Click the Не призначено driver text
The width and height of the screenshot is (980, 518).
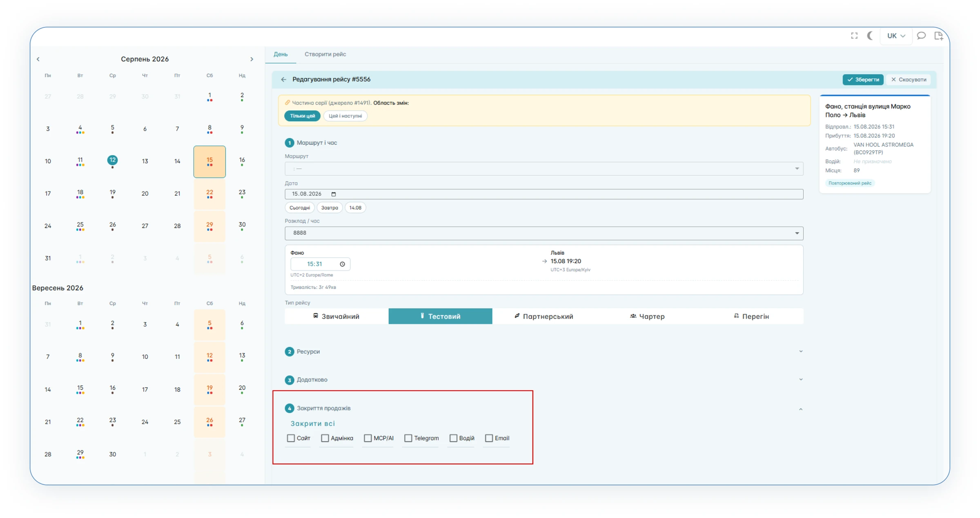pyautogui.click(x=872, y=162)
